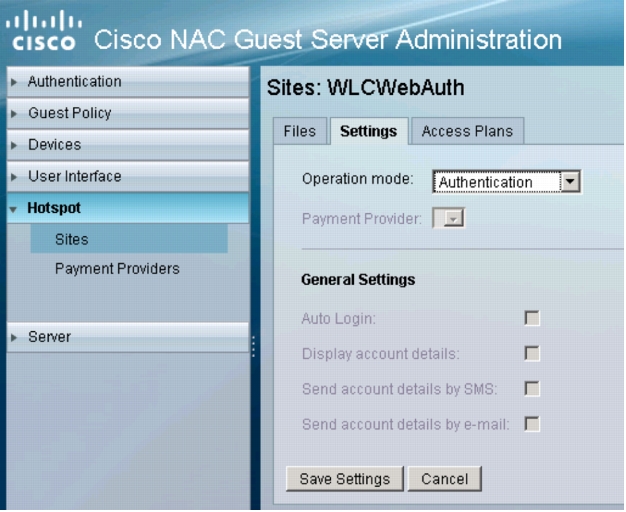Click the Sites: WLCWebAuth heading
This screenshot has height=512, width=626.
click(x=366, y=87)
